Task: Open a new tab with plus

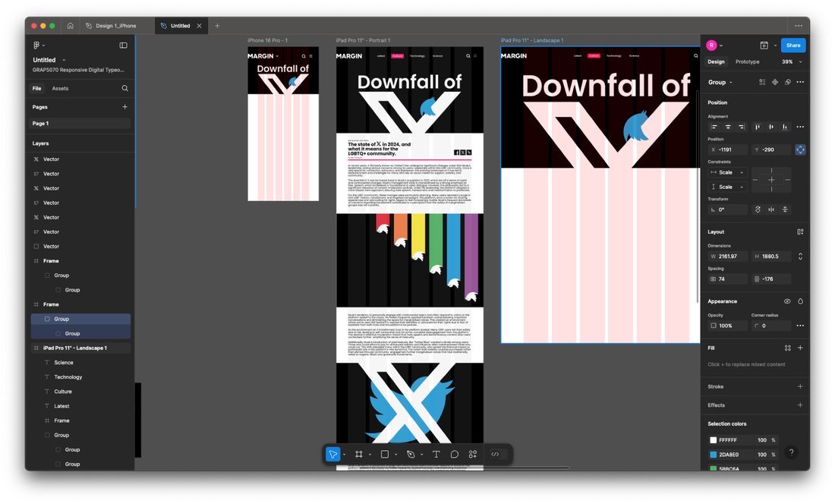Action: point(217,26)
